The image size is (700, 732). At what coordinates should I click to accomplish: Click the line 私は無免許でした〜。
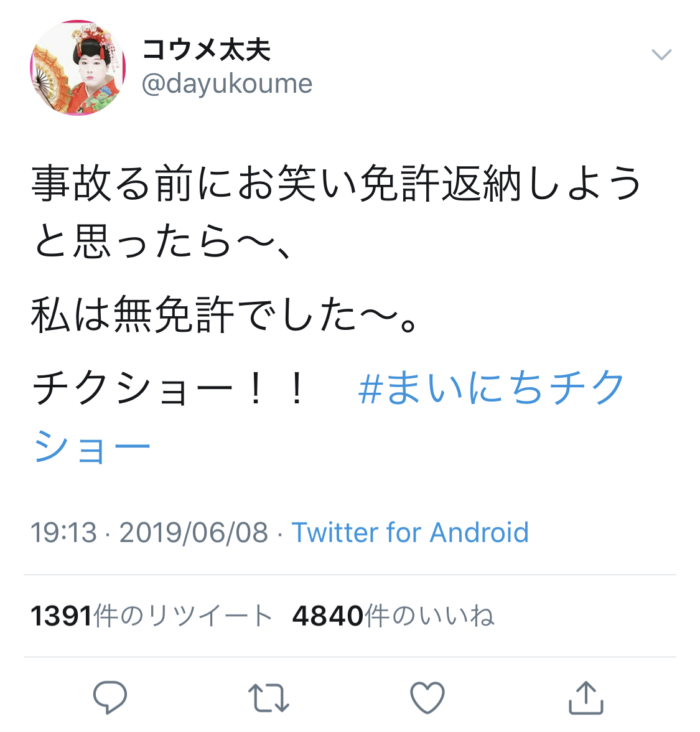(x=224, y=315)
